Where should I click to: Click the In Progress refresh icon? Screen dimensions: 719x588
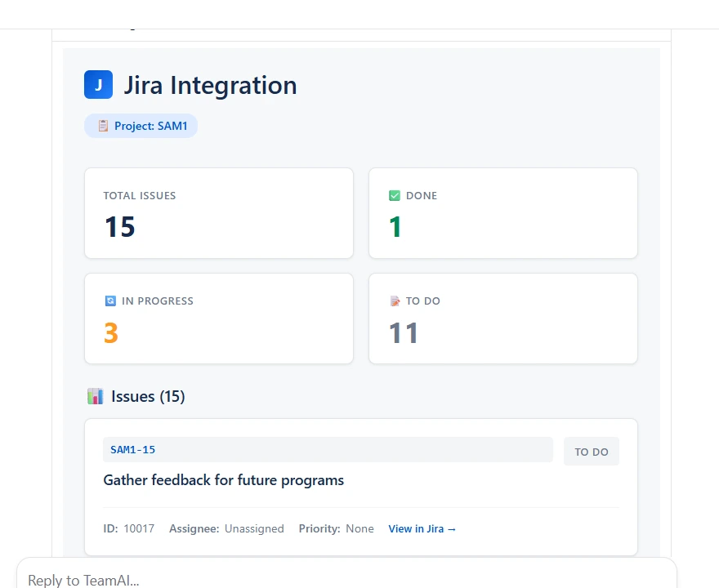[x=110, y=301]
